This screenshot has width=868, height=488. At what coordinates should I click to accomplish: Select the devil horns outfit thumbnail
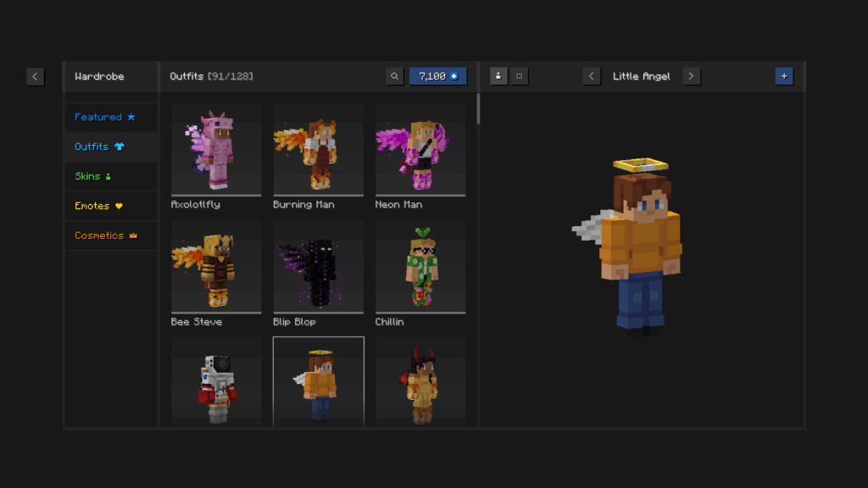point(420,382)
